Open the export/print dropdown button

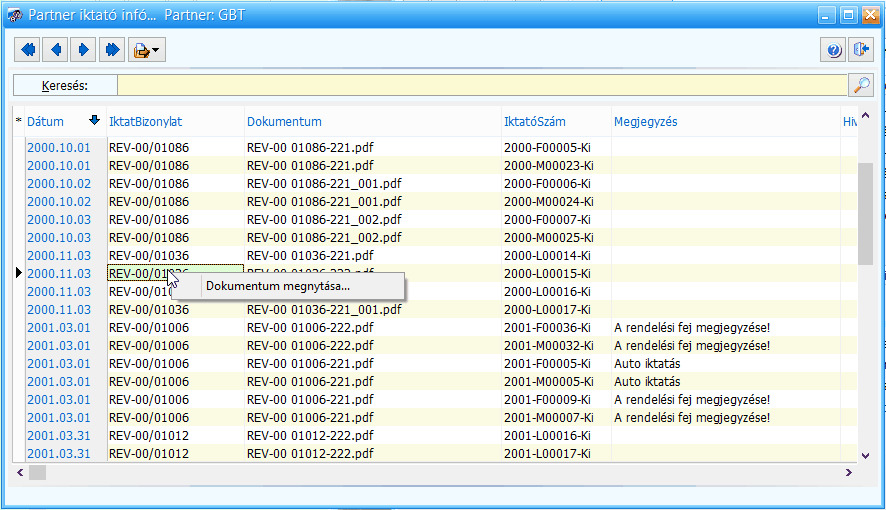pyautogui.click(x=146, y=50)
